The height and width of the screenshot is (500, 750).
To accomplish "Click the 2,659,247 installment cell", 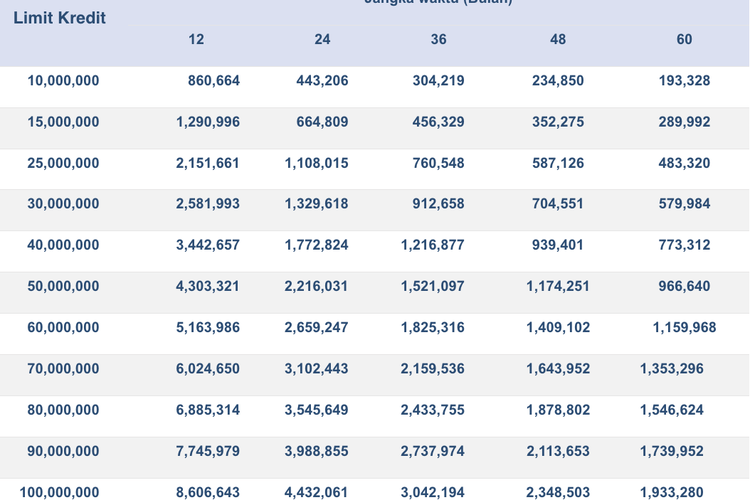I will click(317, 327).
